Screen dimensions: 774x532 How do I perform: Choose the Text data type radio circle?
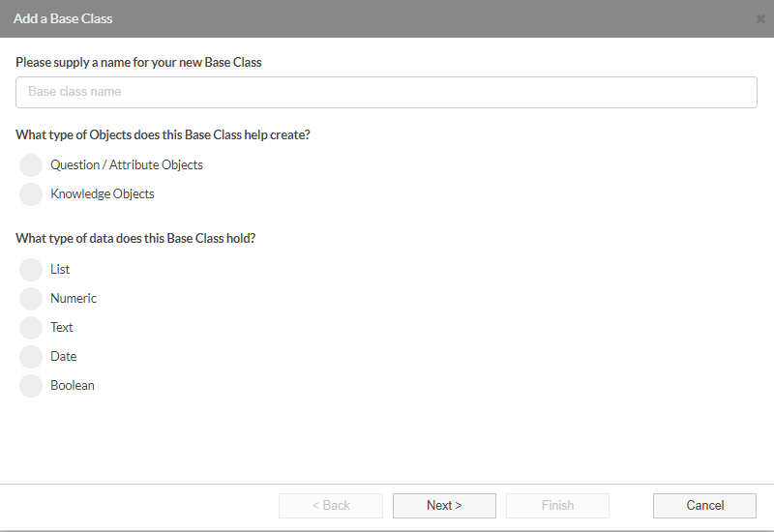point(31,328)
